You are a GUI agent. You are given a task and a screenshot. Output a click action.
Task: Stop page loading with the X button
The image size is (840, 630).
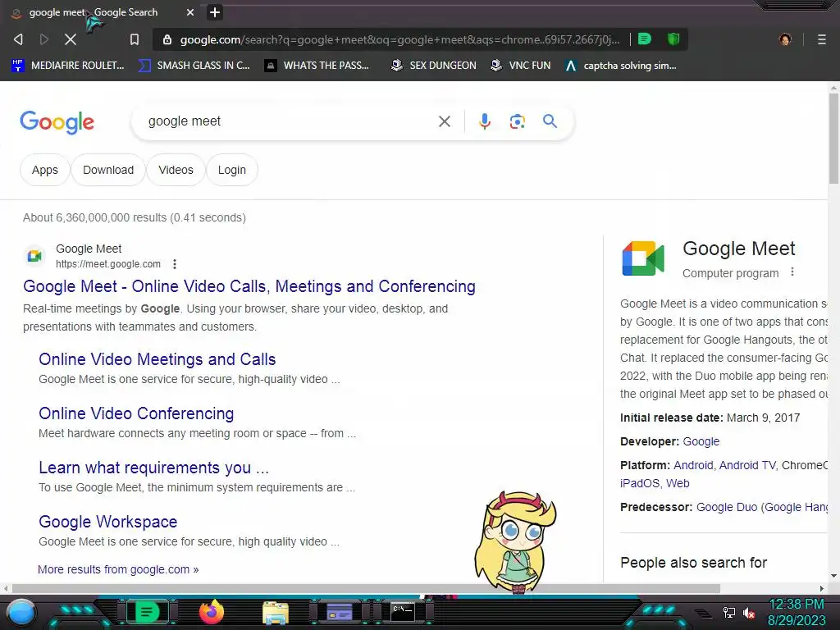71,39
